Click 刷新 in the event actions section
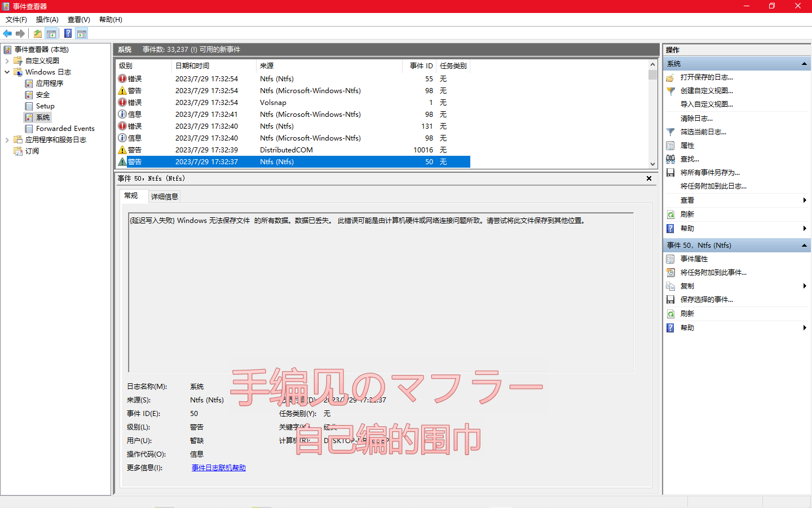The height and width of the screenshot is (508, 812). (687, 314)
